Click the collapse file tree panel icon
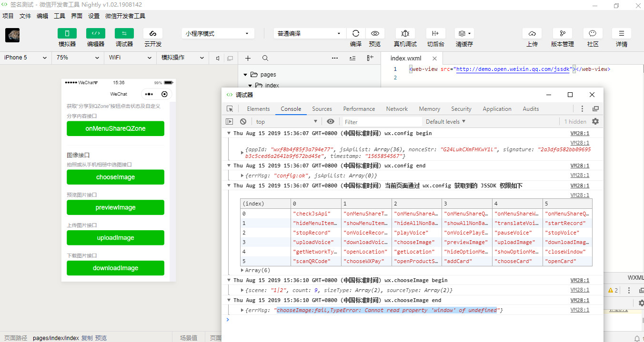This screenshot has width=644, height=342. tap(370, 58)
